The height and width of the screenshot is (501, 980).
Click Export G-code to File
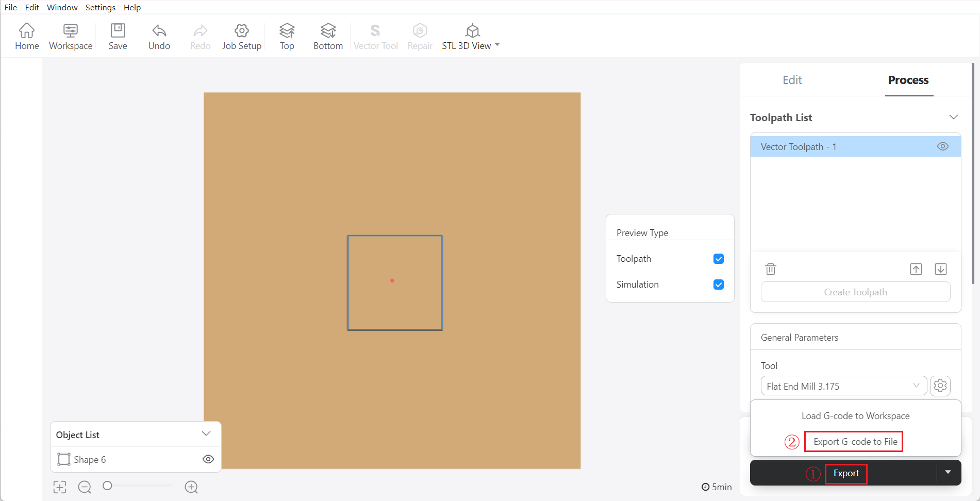click(x=853, y=441)
